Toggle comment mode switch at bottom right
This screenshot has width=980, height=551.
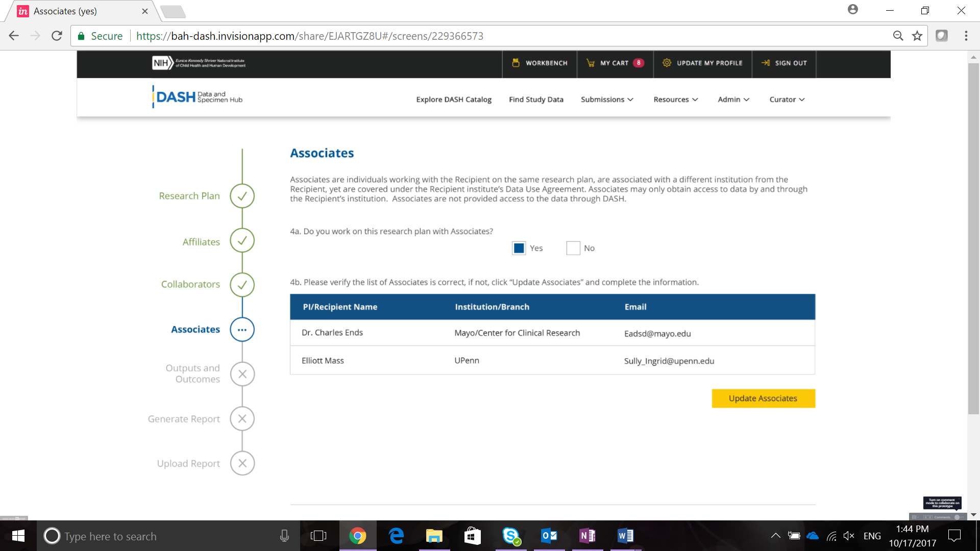click(x=958, y=517)
